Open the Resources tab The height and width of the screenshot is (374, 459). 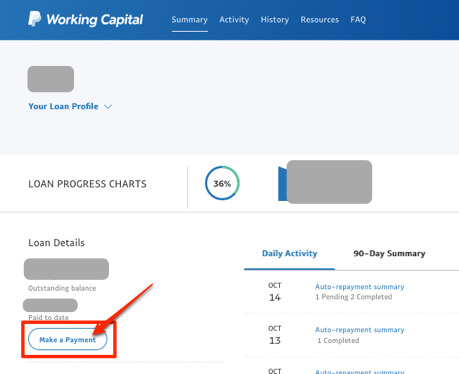point(320,20)
